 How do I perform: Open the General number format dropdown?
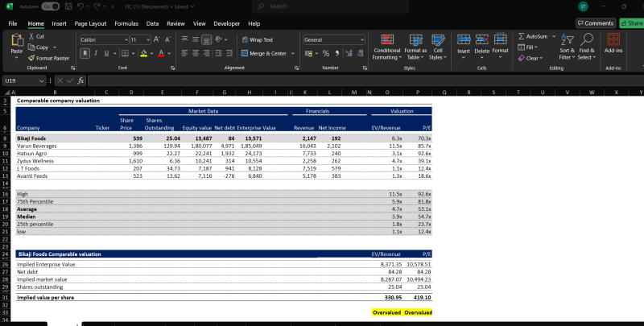(x=361, y=39)
